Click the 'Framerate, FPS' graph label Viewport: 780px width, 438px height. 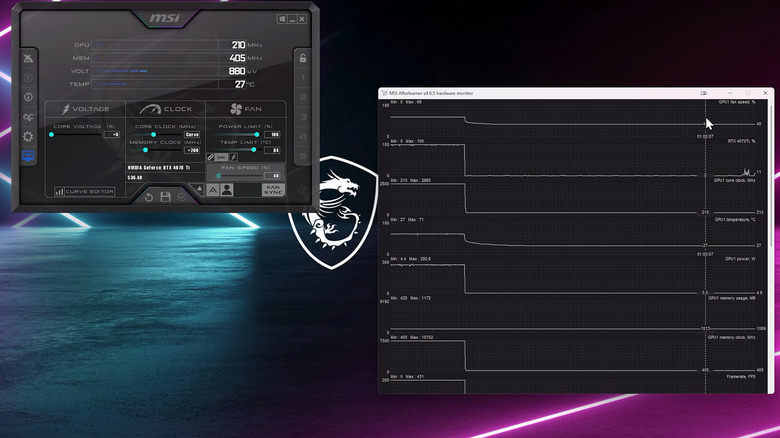click(741, 376)
